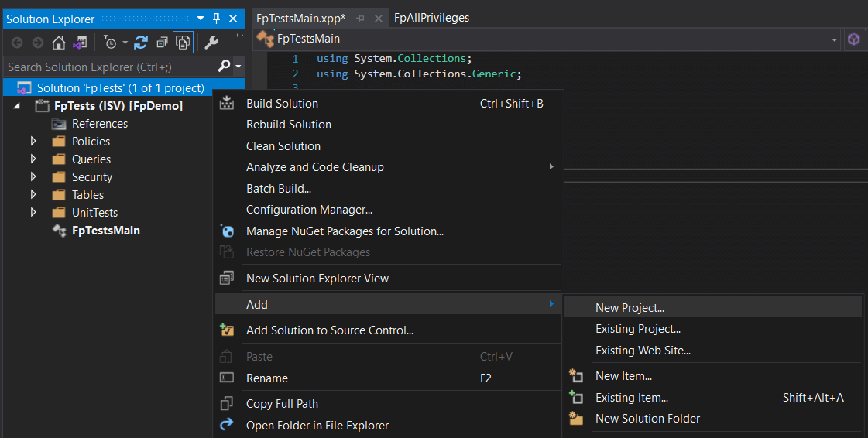The image size is (868, 438).
Task: Select the Tables folder label
Action: coord(87,195)
